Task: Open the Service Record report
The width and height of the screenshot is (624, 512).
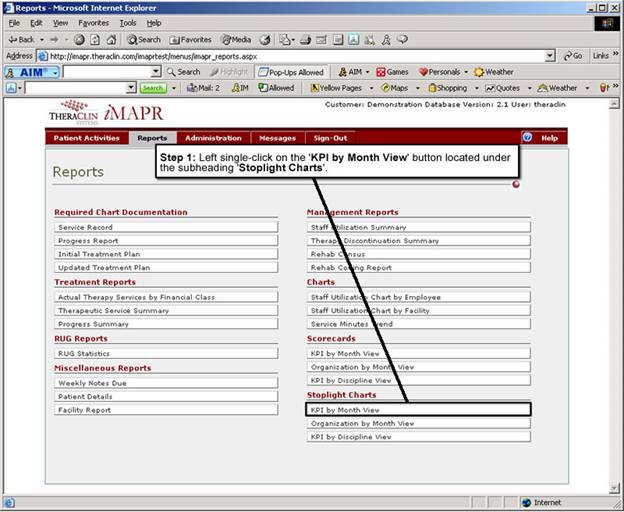Action: pos(166,227)
